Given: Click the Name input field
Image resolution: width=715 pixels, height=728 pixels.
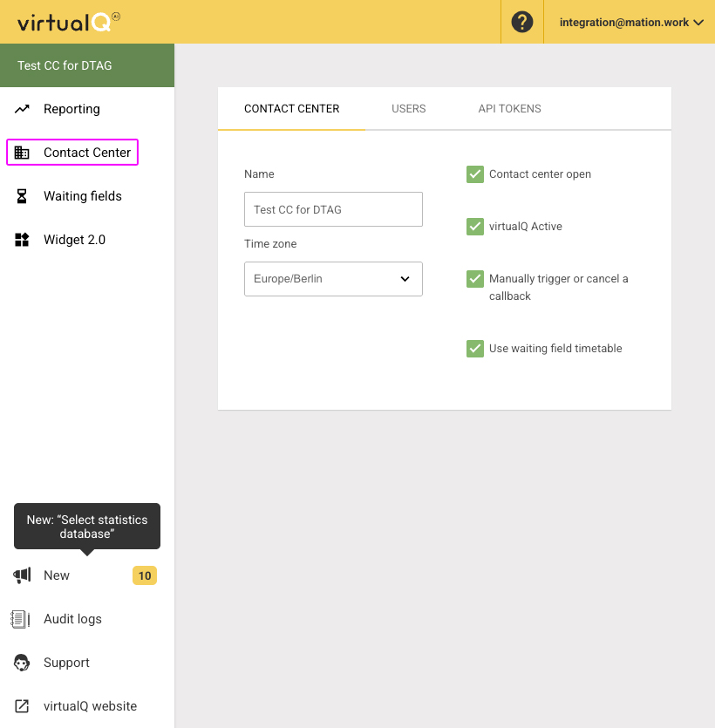Looking at the screenshot, I should coord(333,209).
